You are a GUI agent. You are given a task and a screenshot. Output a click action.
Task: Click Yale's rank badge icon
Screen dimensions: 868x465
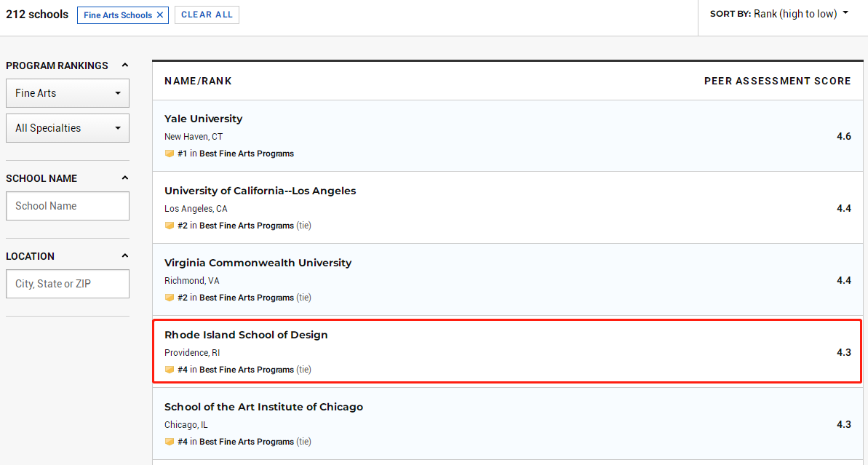pyautogui.click(x=170, y=154)
